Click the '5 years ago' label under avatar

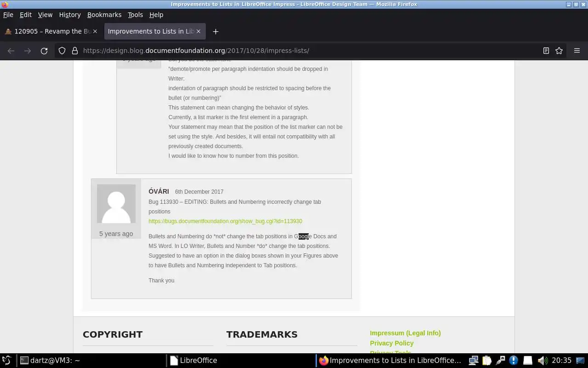116,234
